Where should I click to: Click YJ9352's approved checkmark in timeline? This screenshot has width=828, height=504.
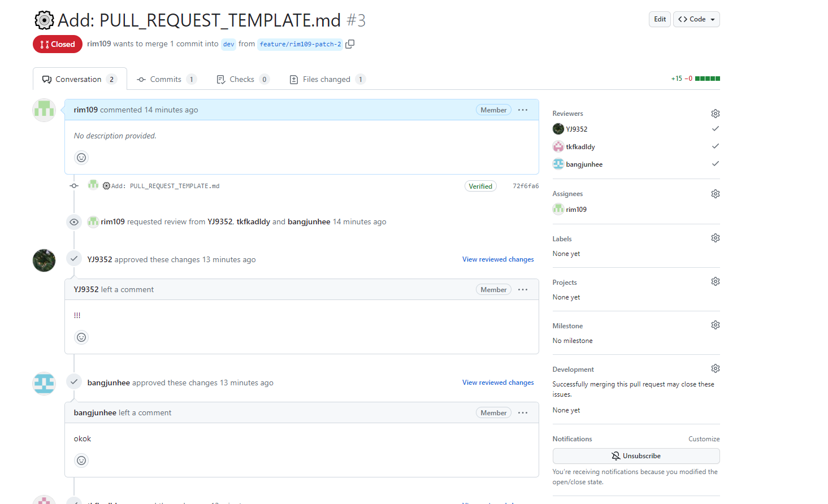(74, 259)
